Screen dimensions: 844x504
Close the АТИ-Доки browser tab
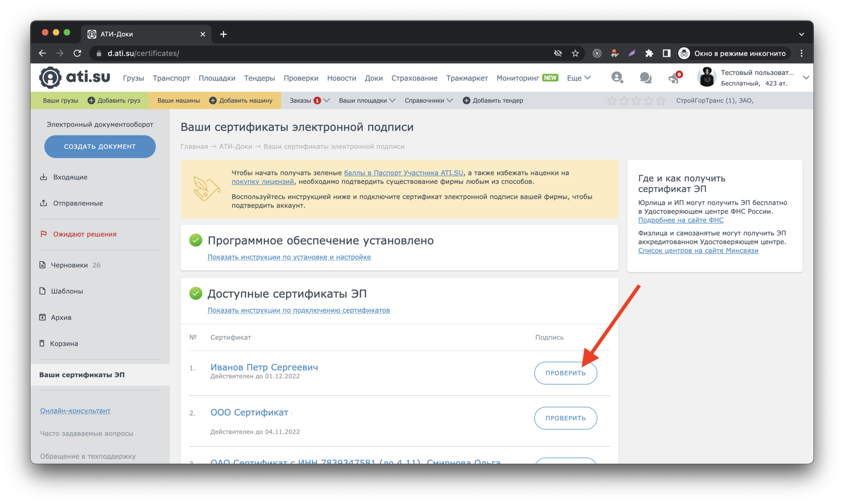(202, 34)
